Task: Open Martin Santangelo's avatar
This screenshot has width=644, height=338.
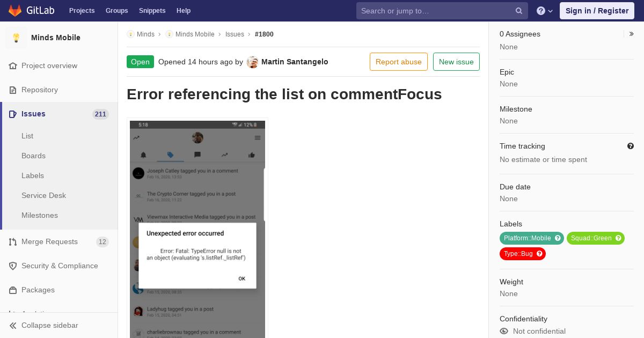Action: [252, 62]
